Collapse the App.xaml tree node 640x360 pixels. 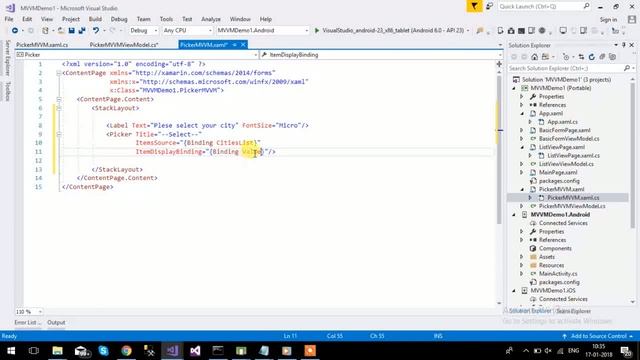(522, 113)
